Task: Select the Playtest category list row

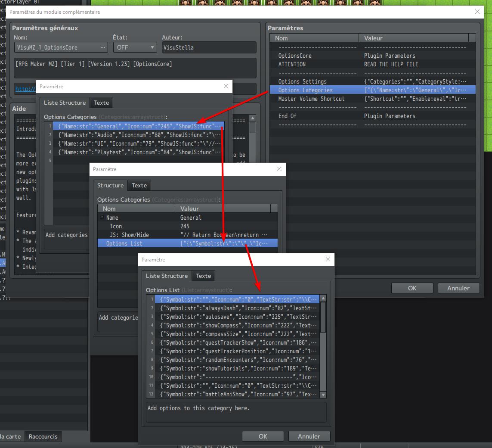Action: coord(138,152)
